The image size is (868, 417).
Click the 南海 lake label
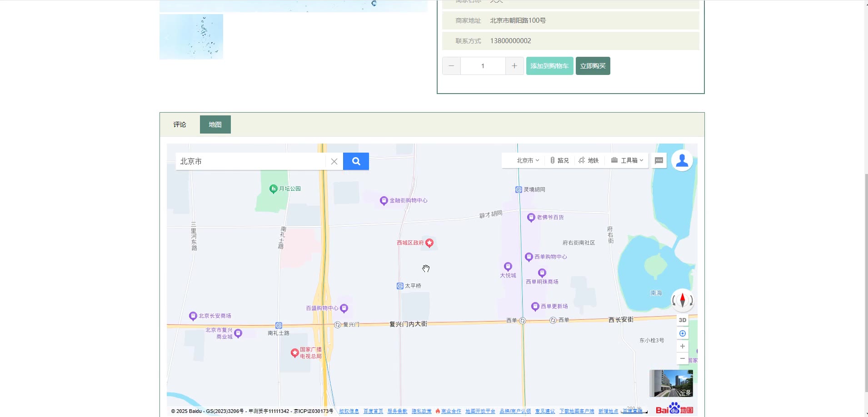(656, 293)
